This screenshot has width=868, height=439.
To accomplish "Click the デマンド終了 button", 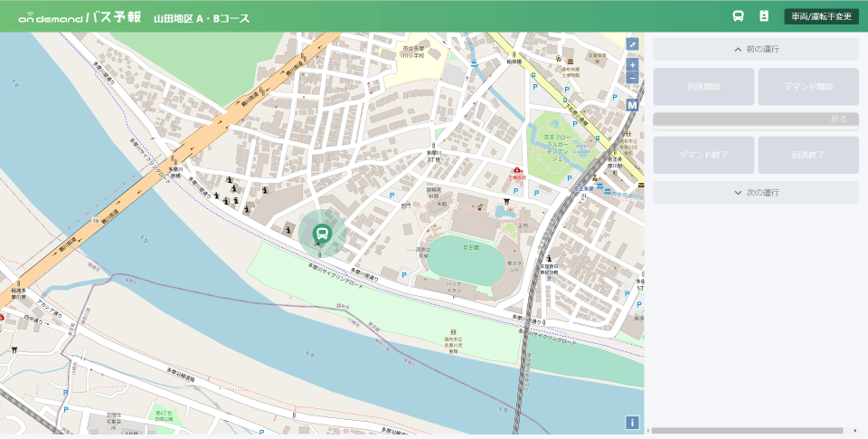I will coord(703,155).
